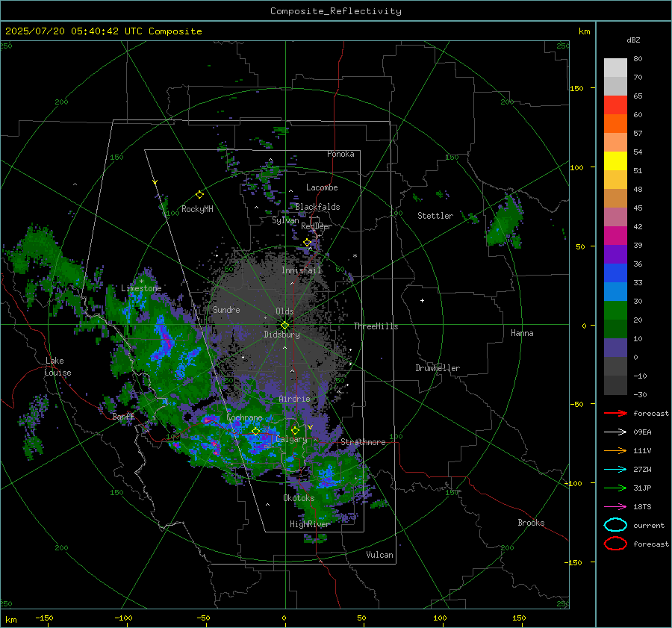
Task: Click the Innisfail label
Action: point(302,270)
